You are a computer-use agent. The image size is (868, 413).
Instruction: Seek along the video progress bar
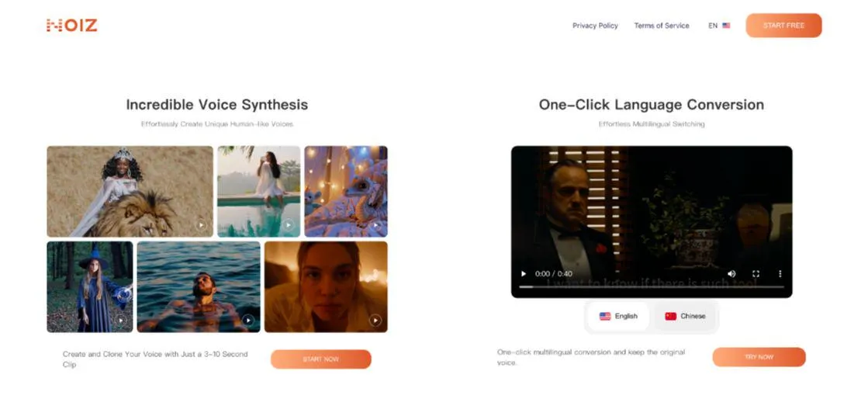pos(652,287)
